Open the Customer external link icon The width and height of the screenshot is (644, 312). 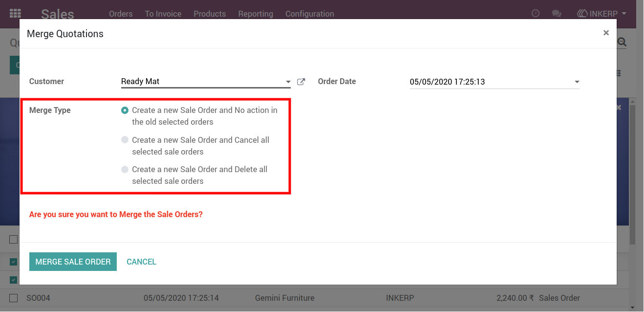(301, 82)
